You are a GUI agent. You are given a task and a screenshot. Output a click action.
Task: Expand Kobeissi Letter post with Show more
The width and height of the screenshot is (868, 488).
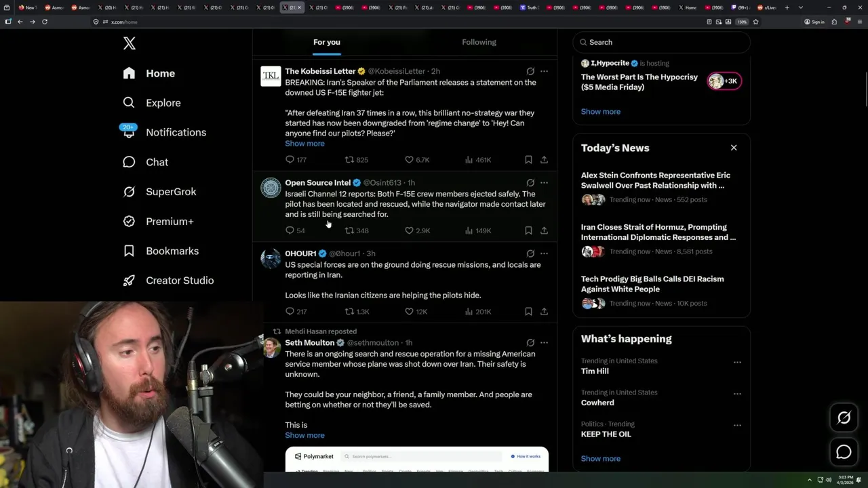(x=304, y=144)
